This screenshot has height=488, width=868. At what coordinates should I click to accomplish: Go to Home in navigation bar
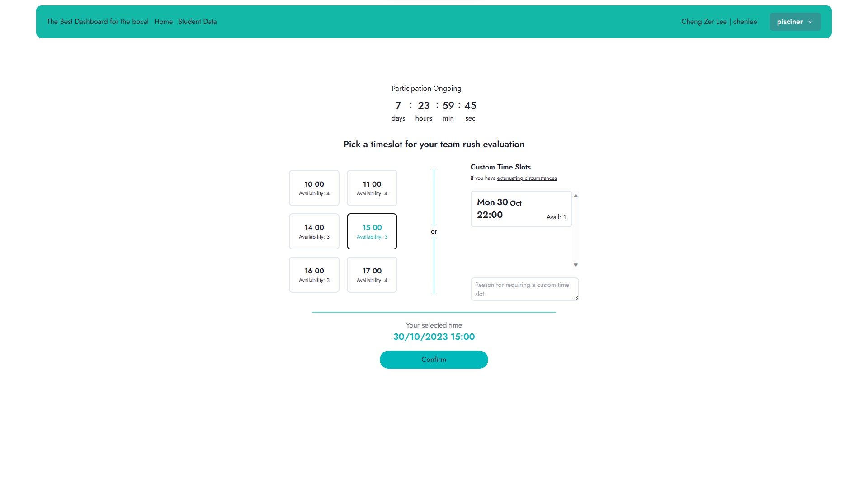pos(163,22)
